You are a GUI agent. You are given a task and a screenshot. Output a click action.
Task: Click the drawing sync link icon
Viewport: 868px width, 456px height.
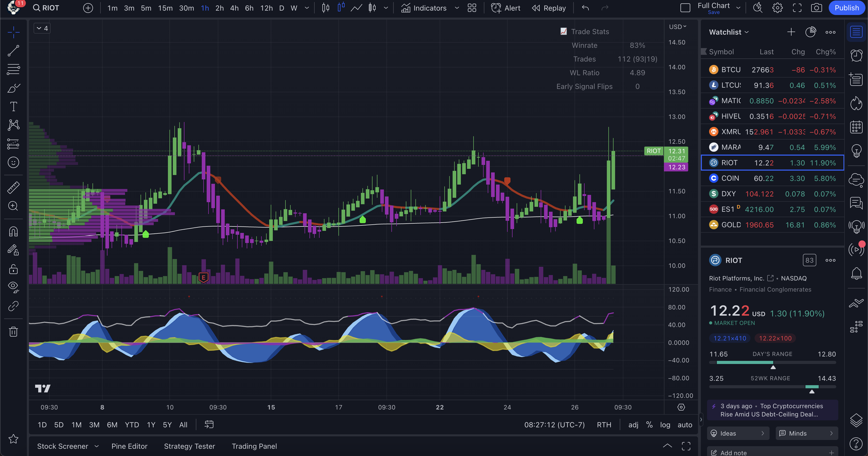[13, 306]
